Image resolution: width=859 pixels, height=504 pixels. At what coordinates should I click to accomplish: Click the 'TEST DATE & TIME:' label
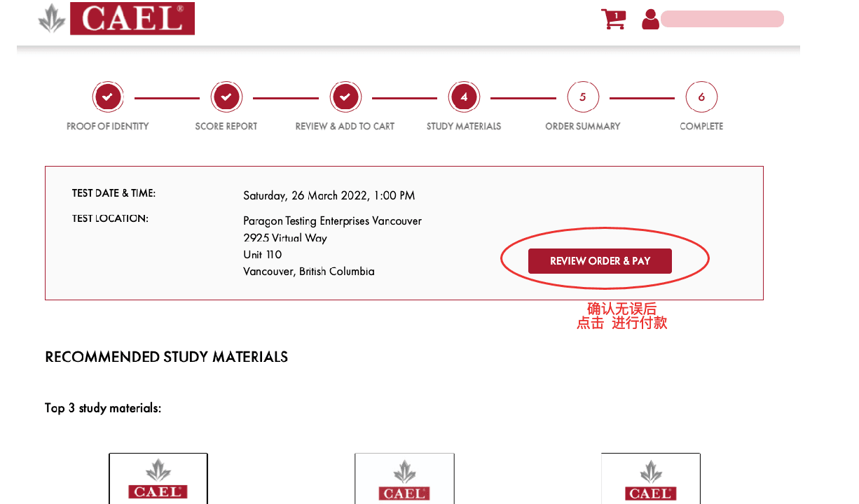click(x=114, y=193)
